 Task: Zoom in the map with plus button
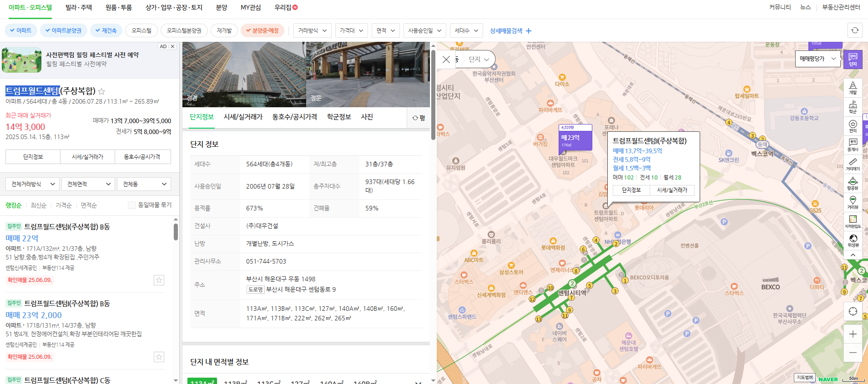853,334
